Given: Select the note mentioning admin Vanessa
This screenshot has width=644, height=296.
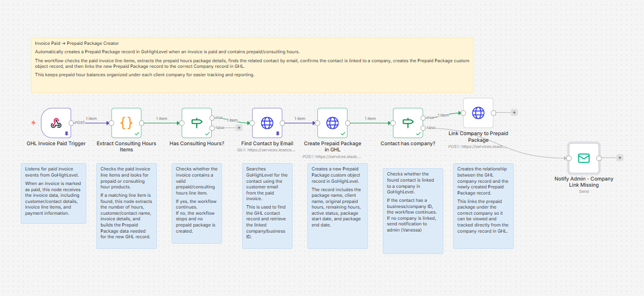Looking at the screenshot, I should click(x=413, y=211).
